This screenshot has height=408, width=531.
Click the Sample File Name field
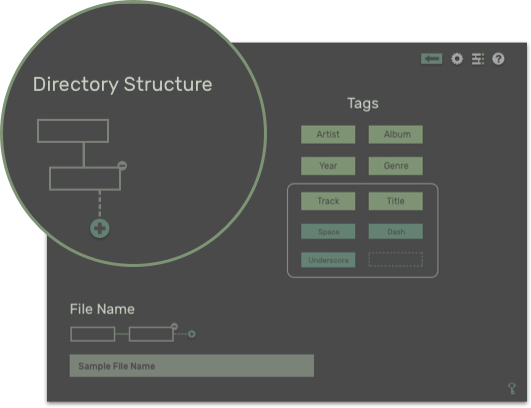pos(192,366)
